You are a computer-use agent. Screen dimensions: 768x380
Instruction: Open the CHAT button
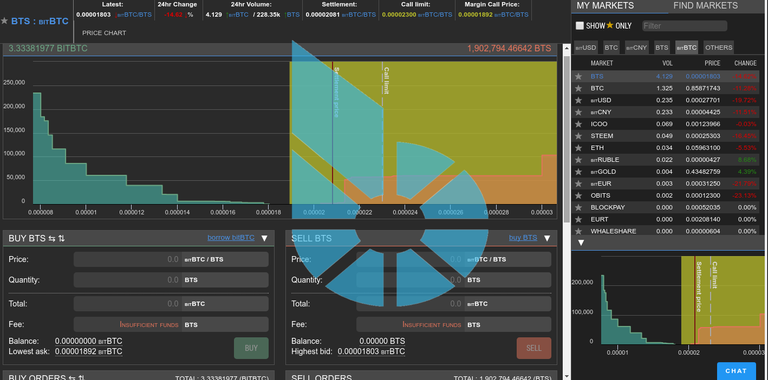pos(736,371)
